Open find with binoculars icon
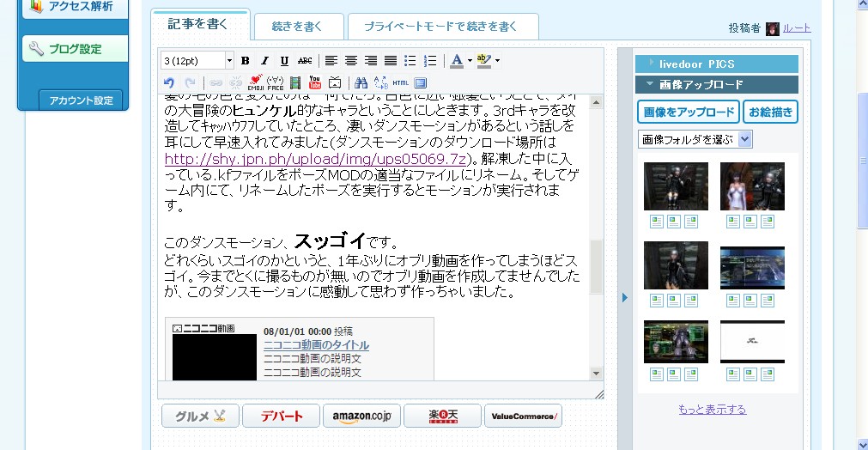 pos(361,83)
